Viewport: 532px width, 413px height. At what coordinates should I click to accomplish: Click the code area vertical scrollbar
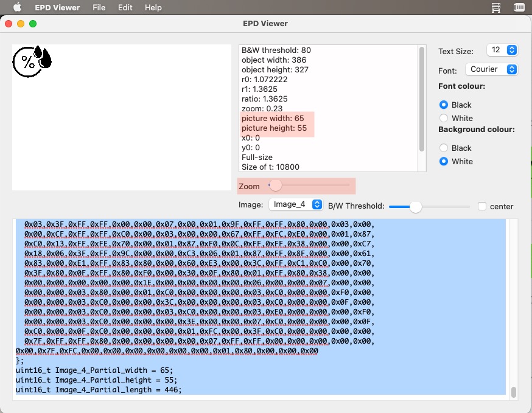click(x=513, y=392)
